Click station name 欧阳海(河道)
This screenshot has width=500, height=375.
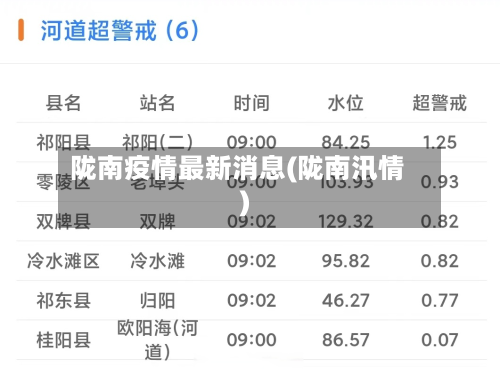pos(157,340)
